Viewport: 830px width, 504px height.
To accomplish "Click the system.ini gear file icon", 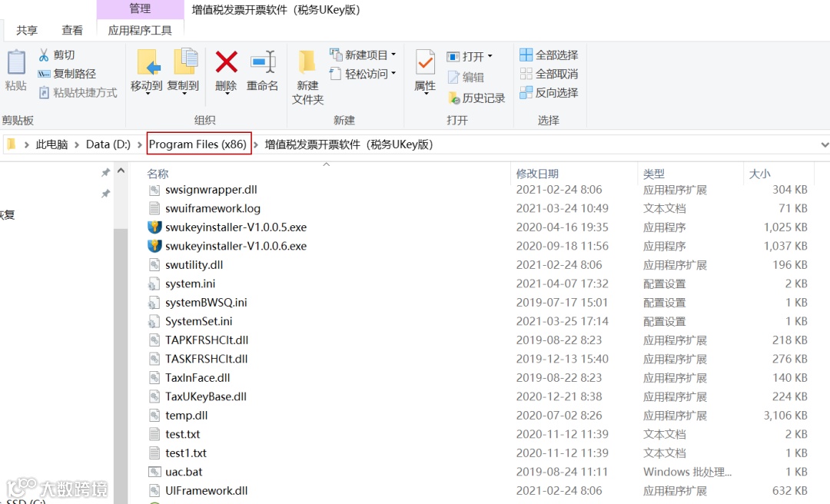I will click(x=154, y=283).
